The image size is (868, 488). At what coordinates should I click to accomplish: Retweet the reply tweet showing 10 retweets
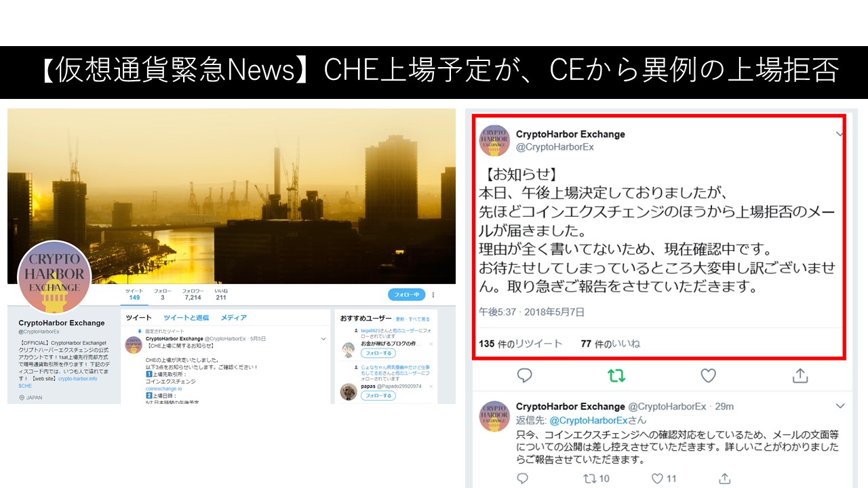click(589, 479)
